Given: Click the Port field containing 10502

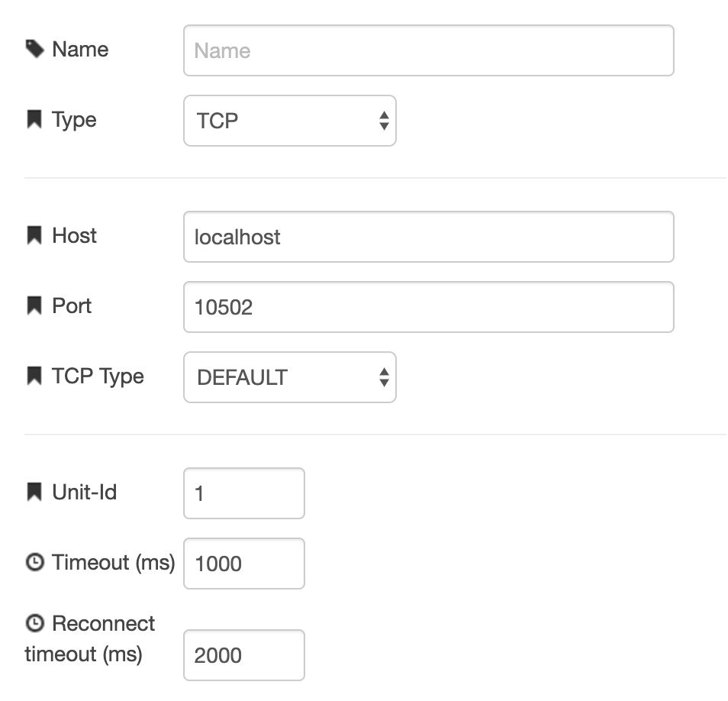Looking at the screenshot, I should pyautogui.click(x=429, y=307).
